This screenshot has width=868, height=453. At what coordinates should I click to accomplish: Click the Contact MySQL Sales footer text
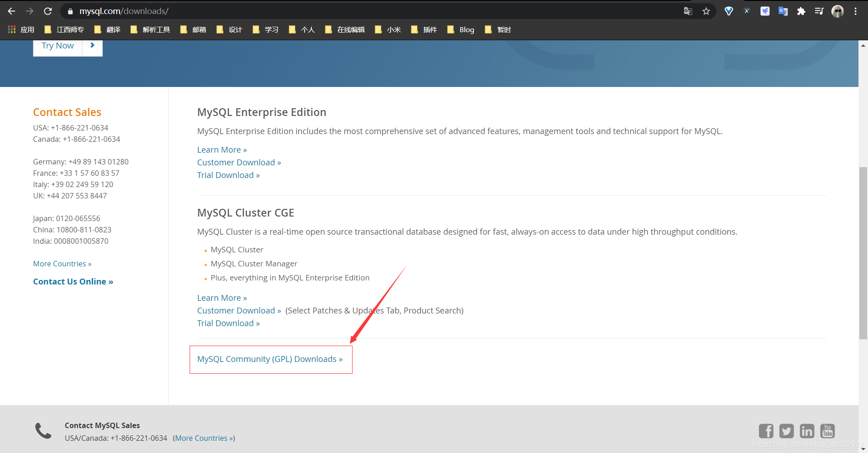[x=102, y=426]
